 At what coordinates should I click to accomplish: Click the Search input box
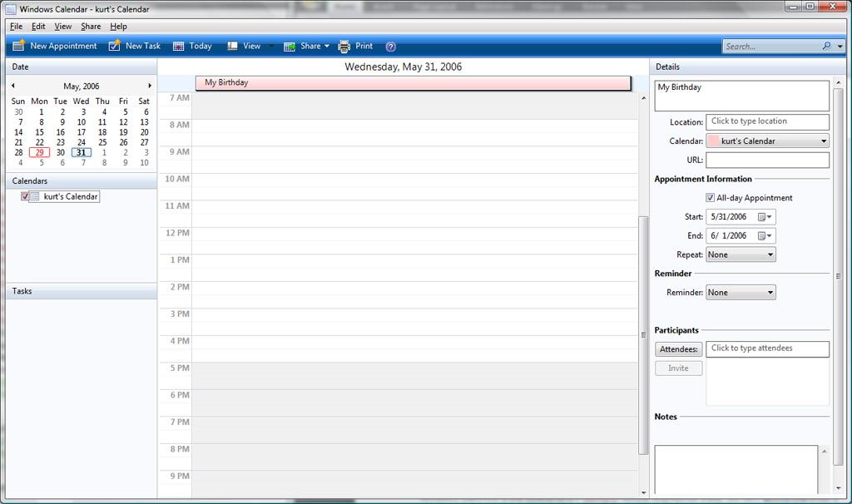[771, 47]
